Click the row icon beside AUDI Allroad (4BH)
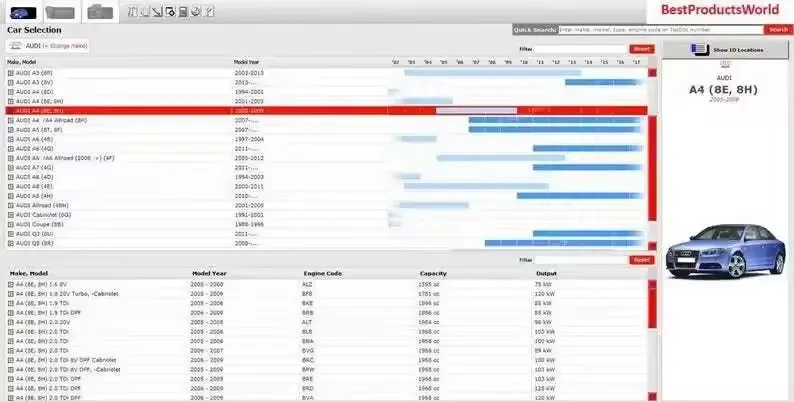Image resolution: width=794 pixels, height=402 pixels. pyautogui.click(x=11, y=206)
